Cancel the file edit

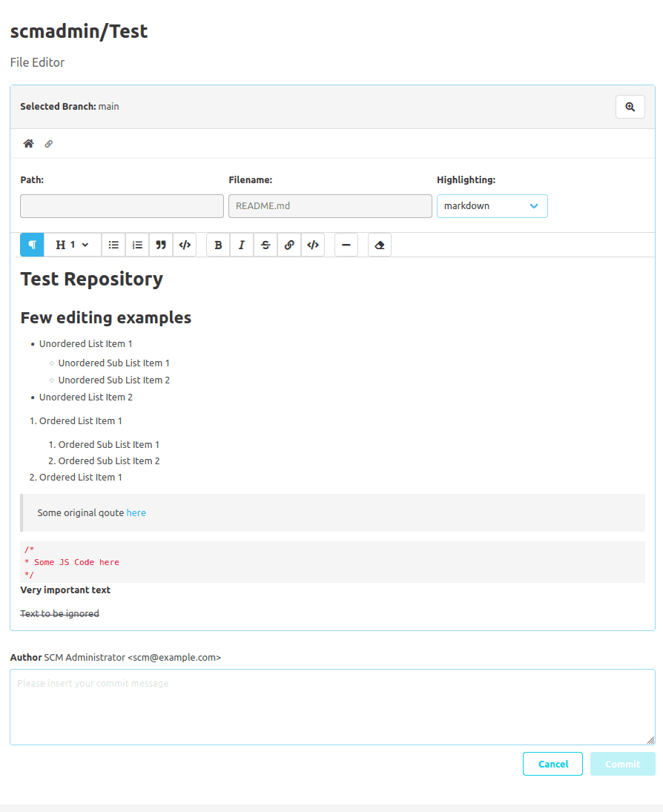click(x=552, y=764)
